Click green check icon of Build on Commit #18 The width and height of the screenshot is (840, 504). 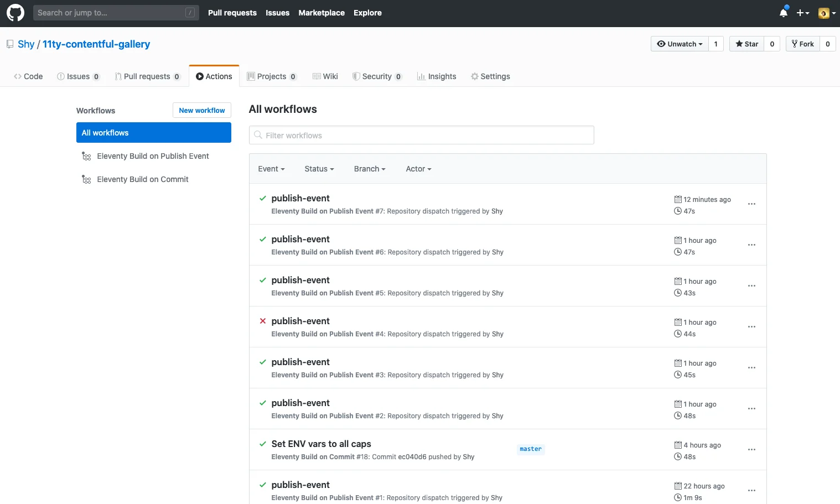tap(263, 444)
